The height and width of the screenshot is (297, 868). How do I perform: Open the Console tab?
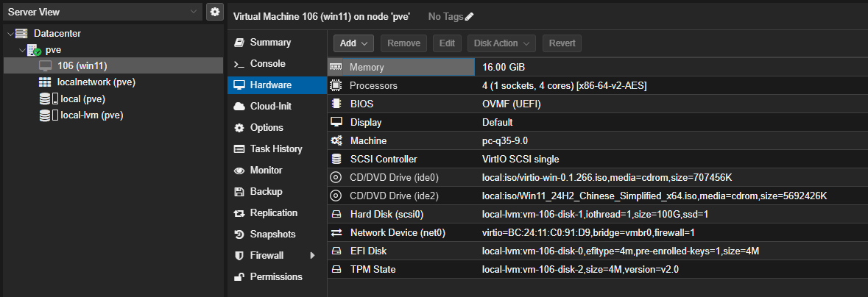(267, 64)
